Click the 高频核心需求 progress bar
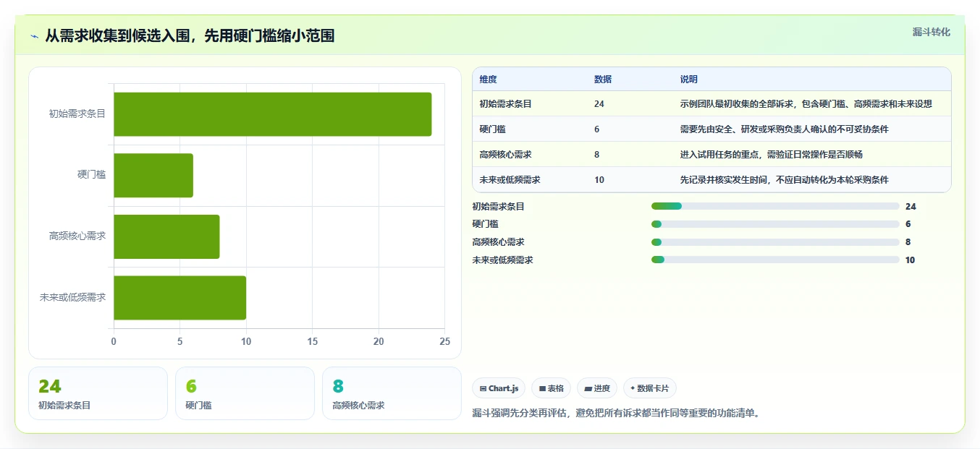This screenshot has height=449, width=980. tap(775, 242)
